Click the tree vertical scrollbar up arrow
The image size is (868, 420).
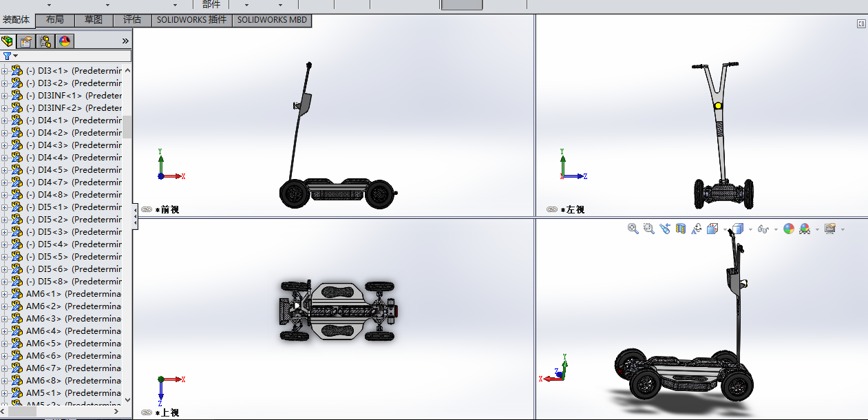pyautogui.click(x=127, y=70)
